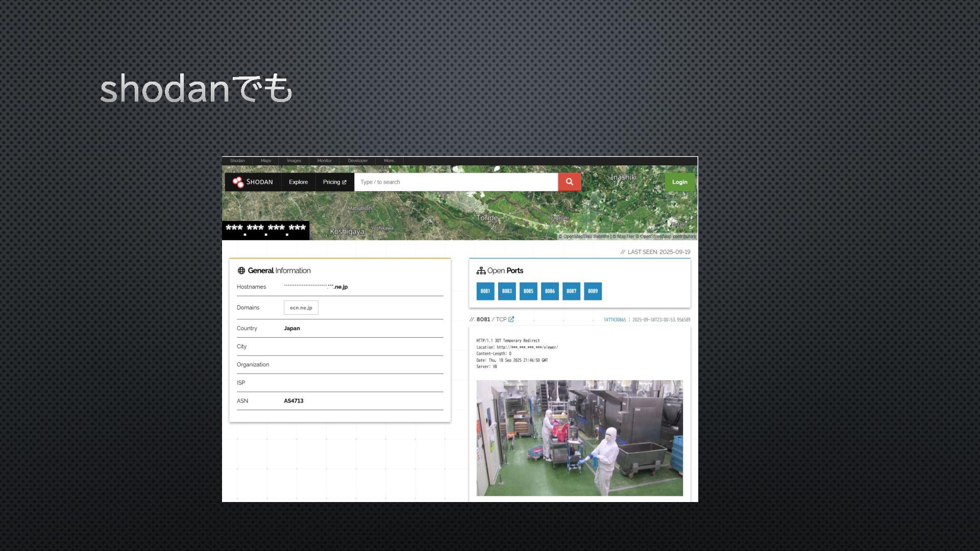This screenshot has height=551, width=980.
Task: Click the masked IP address banner
Action: 265,230
